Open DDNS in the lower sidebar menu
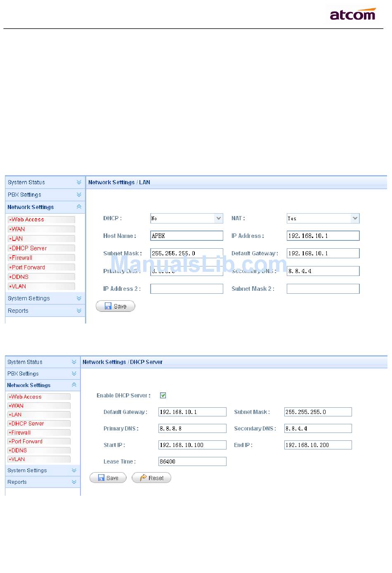The width and height of the screenshot is (392, 573). click(39, 450)
